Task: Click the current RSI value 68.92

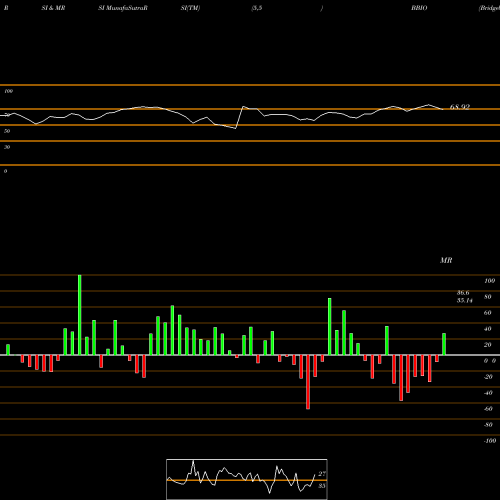Action: pyautogui.click(x=460, y=107)
